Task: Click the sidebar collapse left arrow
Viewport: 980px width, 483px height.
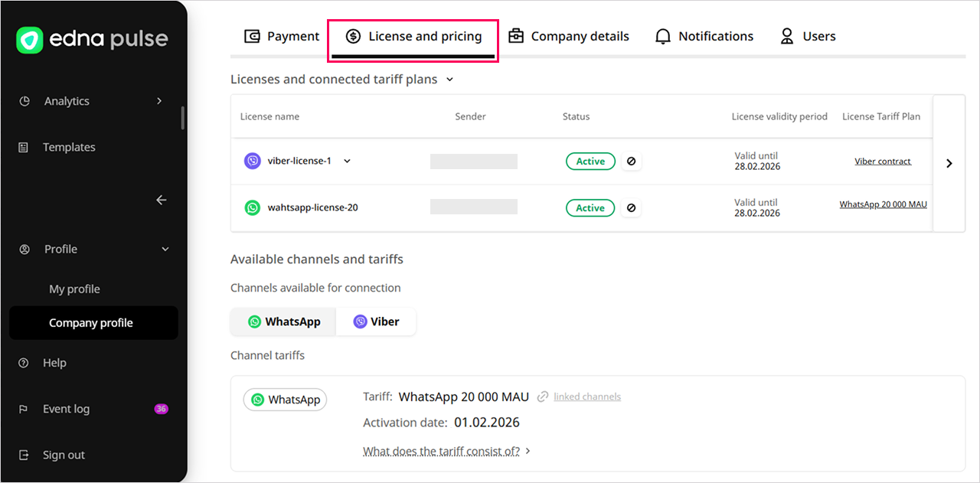Action: tap(161, 200)
